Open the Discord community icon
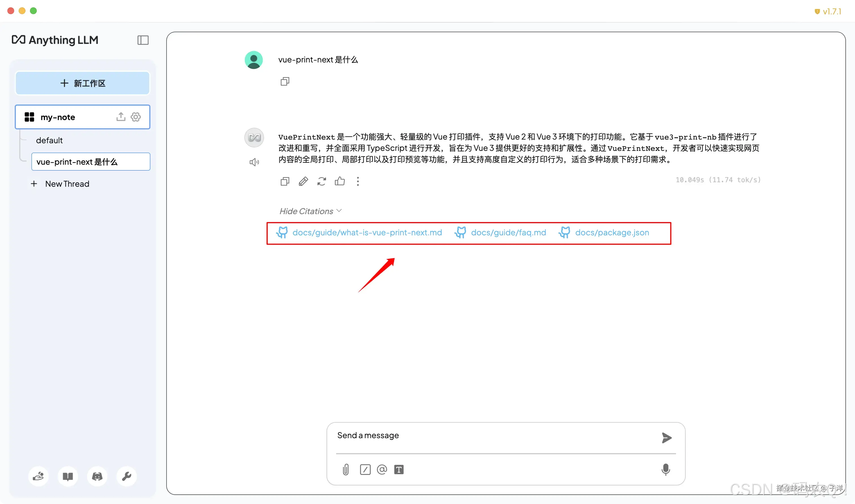Image resolution: width=855 pixels, height=504 pixels. [97, 476]
